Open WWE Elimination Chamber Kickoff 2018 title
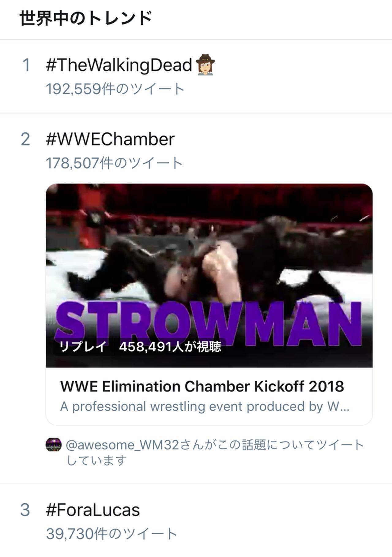This screenshot has height=557, width=392. pos(202,386)
